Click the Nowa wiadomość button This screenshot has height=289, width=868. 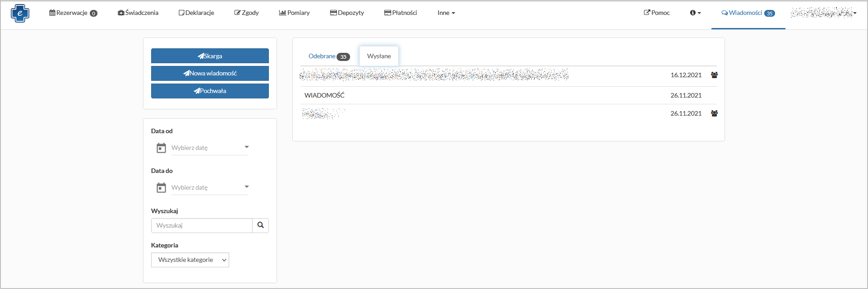point(210,73)
